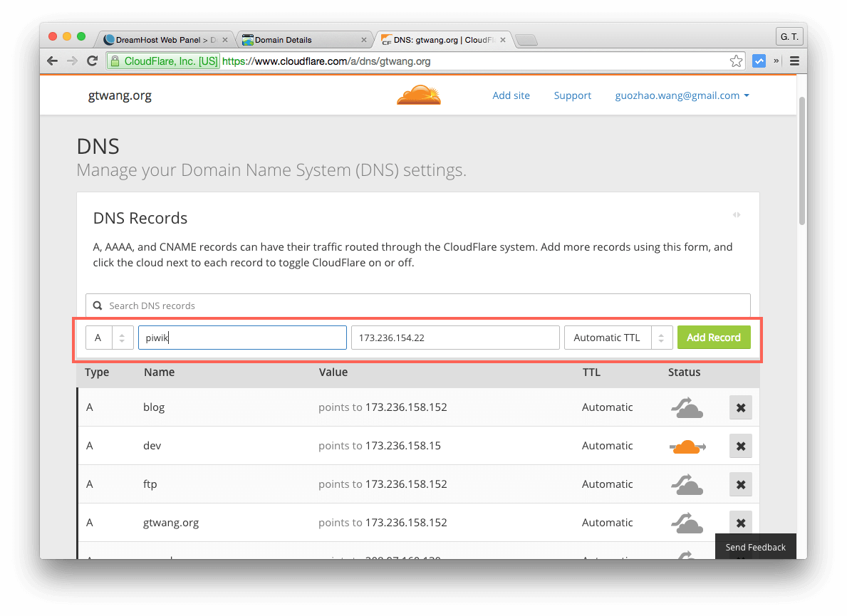The height and width of the screenshot is (616, 847).
Task: Click the page reload icon
Action: coord(92,61)
